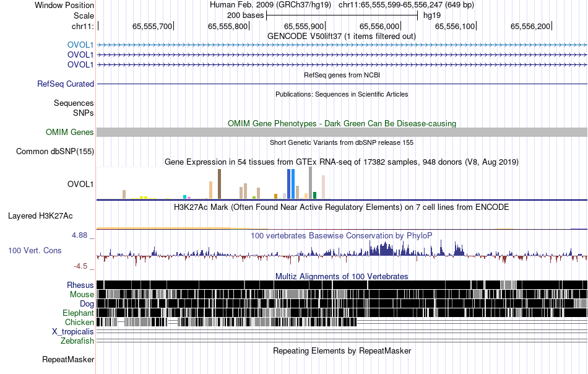The width and height of the screenshot is (588, 374).
Task: Click the -4.5 PhyloP lower scale value
Action: tap(80, 266)
